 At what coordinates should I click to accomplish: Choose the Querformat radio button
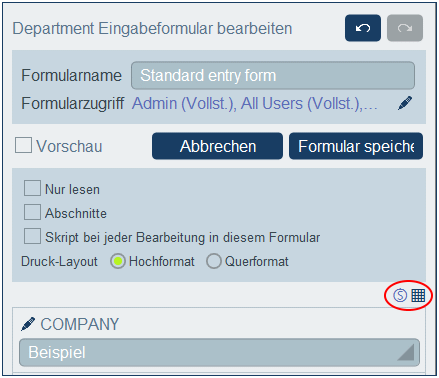[214, 261]
